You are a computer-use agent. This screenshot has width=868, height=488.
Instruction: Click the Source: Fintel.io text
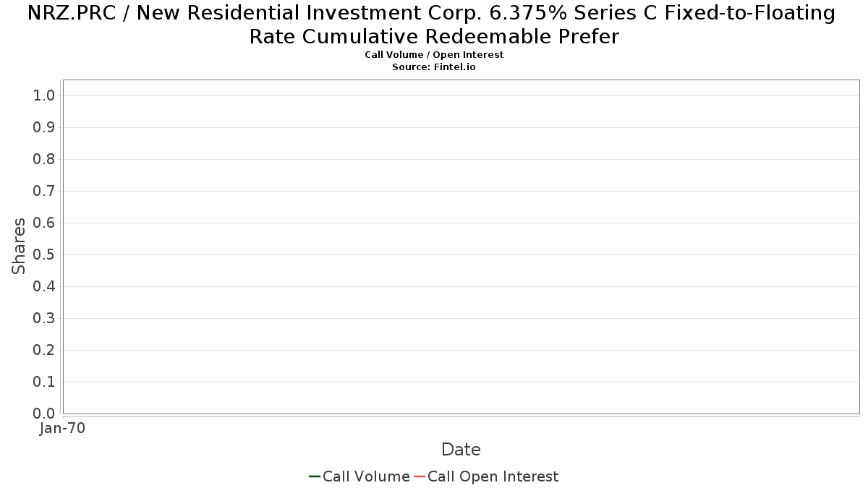(x=434, y=67)
